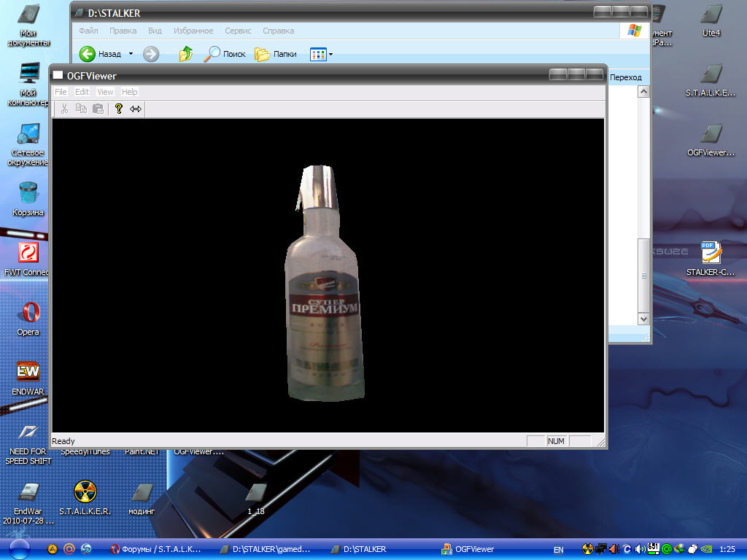
Task: Click the Explorer scrollbar down arrow
Action: (643, 319)
